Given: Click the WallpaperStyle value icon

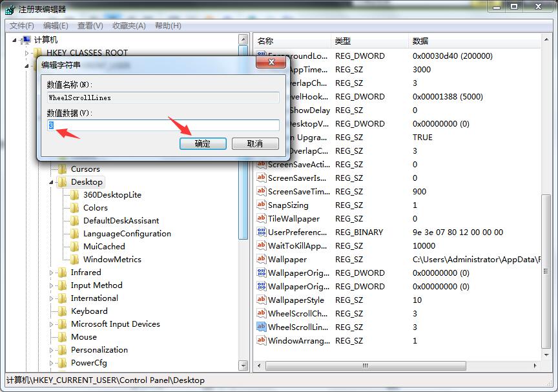Looking at the screenshot, I should coord(262,300).
